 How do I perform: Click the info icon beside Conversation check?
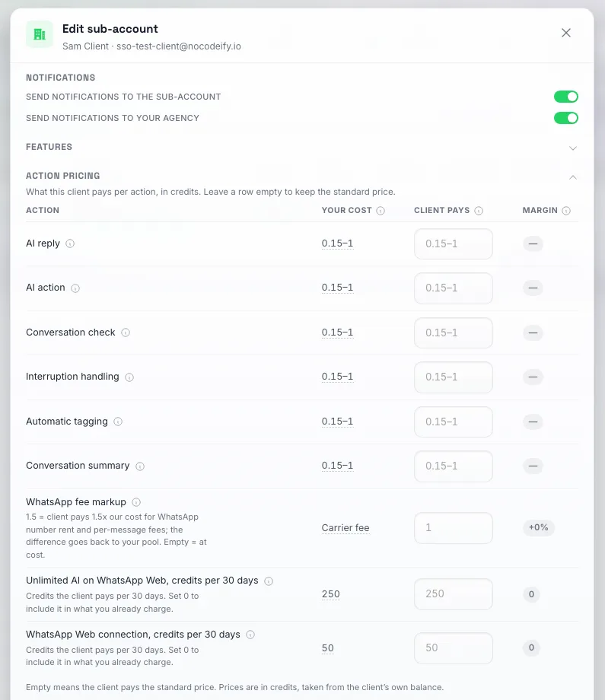126,332
